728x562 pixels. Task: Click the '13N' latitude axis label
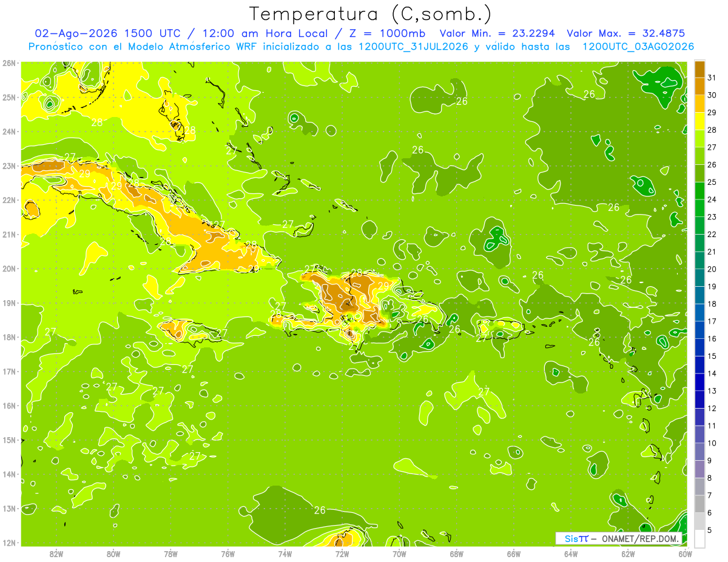coord(8,508)
